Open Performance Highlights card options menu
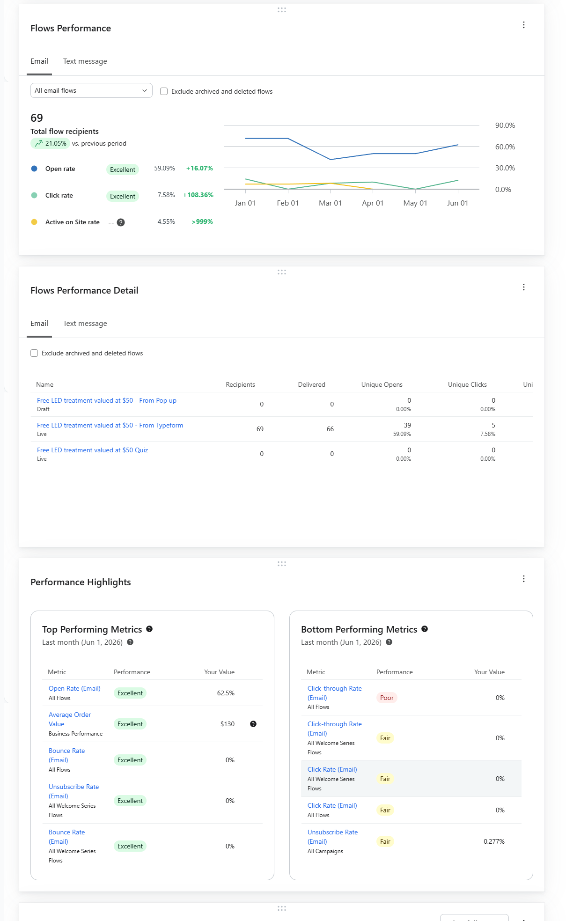Viewport: 588px width, 921px height. tap(524, 579)
